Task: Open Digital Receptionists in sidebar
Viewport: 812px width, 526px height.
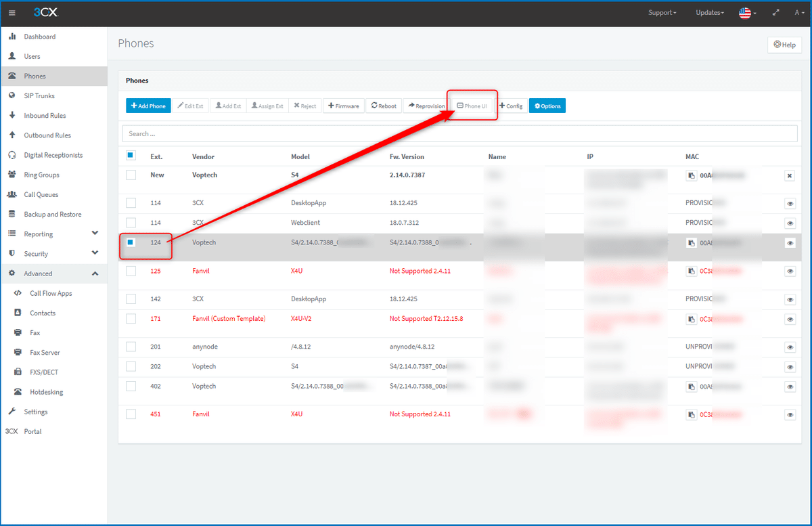Action: pos(53,155)
